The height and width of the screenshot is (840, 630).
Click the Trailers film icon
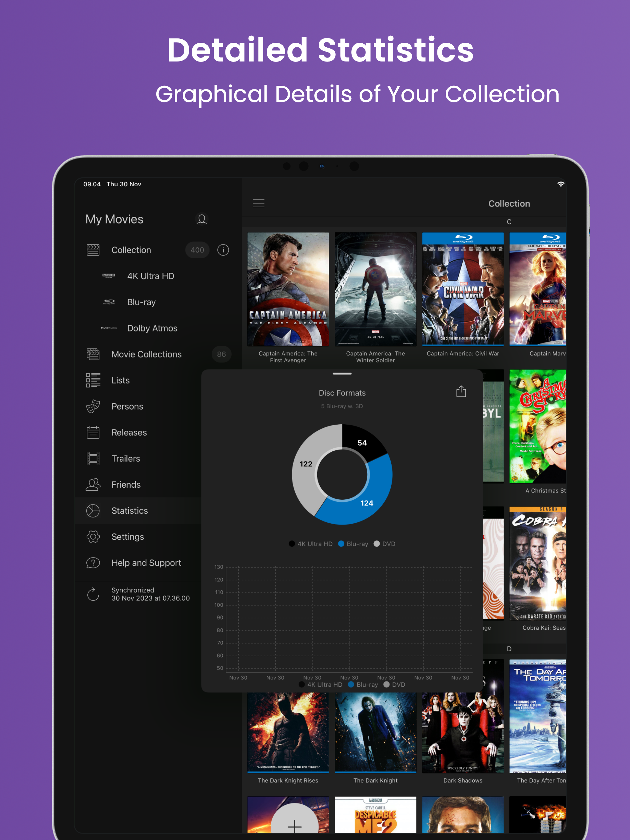[x=93, y=458]
